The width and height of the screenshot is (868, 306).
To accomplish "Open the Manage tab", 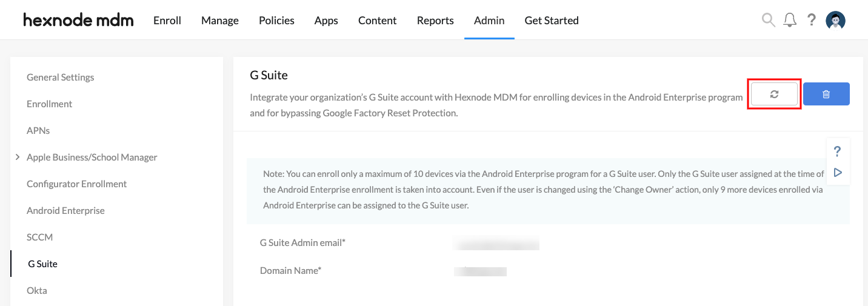I will (220, 20).
